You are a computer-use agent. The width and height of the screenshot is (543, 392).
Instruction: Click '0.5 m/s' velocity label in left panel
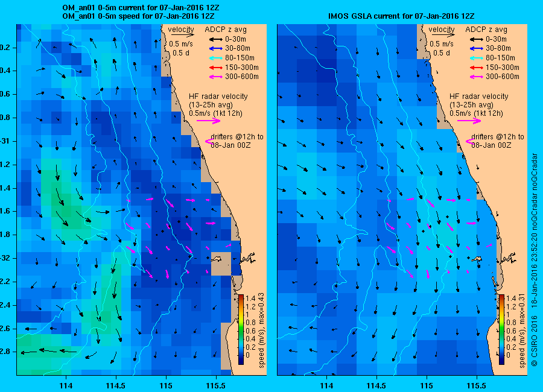click(x=181, y=44)
